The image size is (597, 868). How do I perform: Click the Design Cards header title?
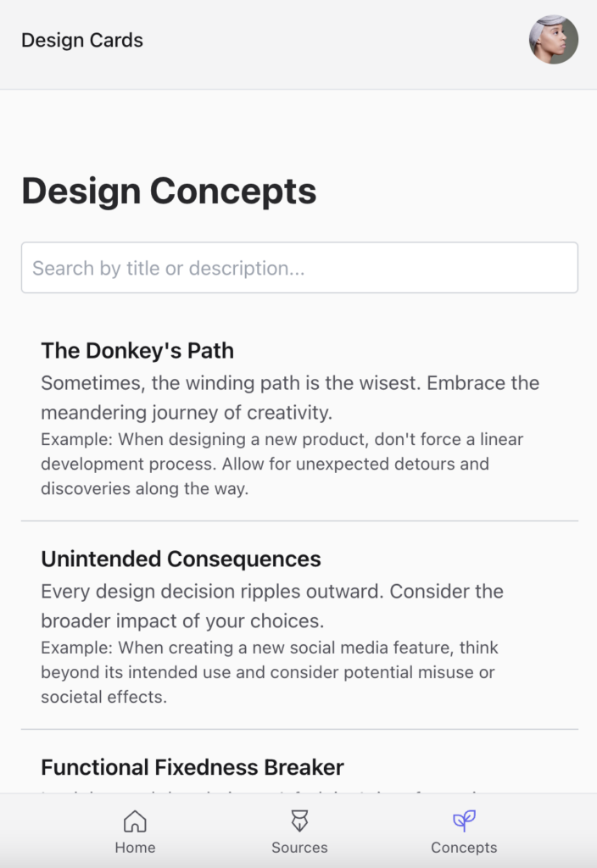point(82,40)
